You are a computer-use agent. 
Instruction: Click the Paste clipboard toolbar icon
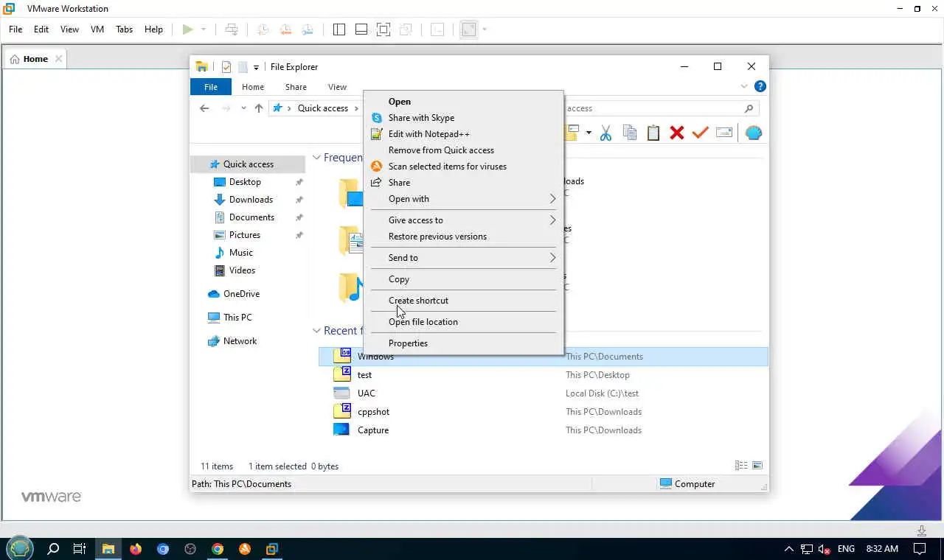click(653, 133)
